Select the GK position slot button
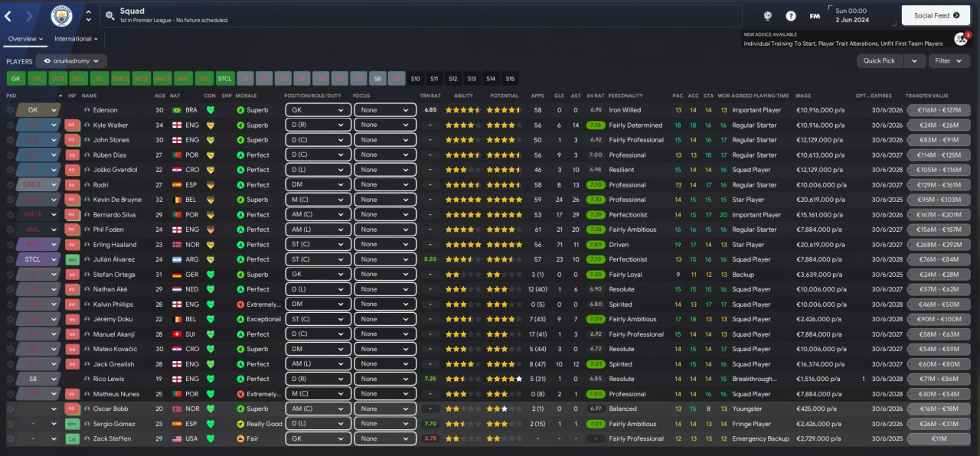 (x=15, y=78)
